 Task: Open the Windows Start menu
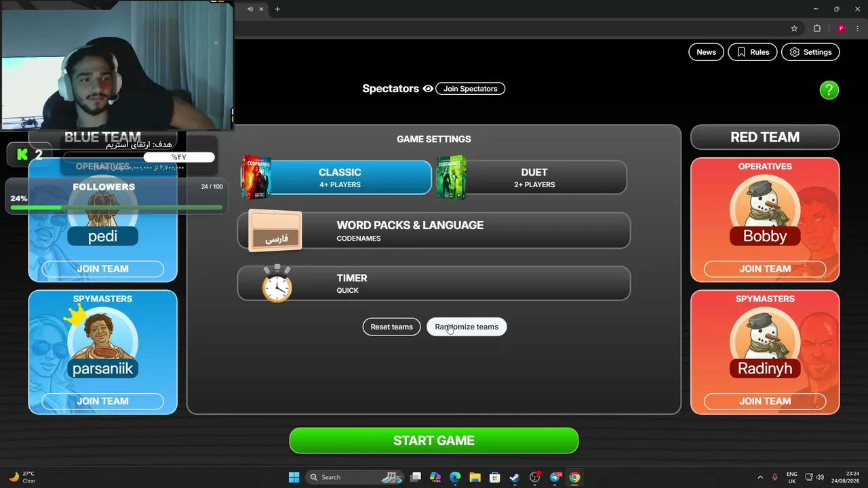(294, 477)
